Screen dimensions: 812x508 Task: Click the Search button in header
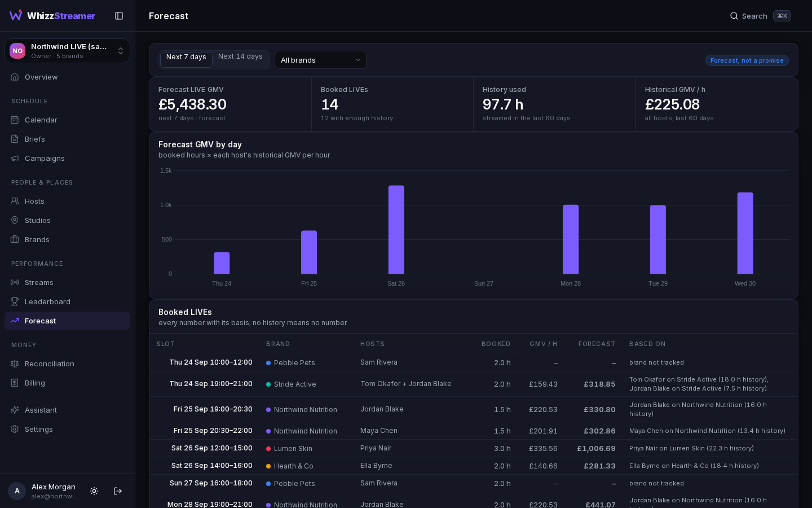tap(760, 16)
